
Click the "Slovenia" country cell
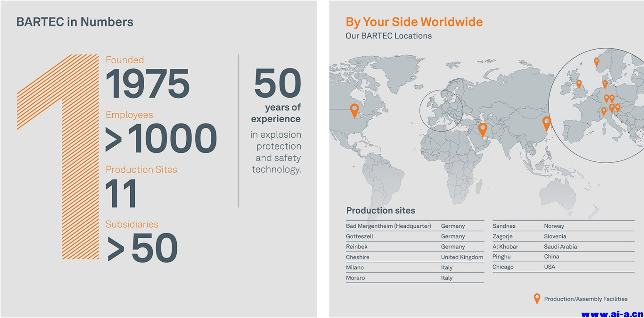pos(555,236)
